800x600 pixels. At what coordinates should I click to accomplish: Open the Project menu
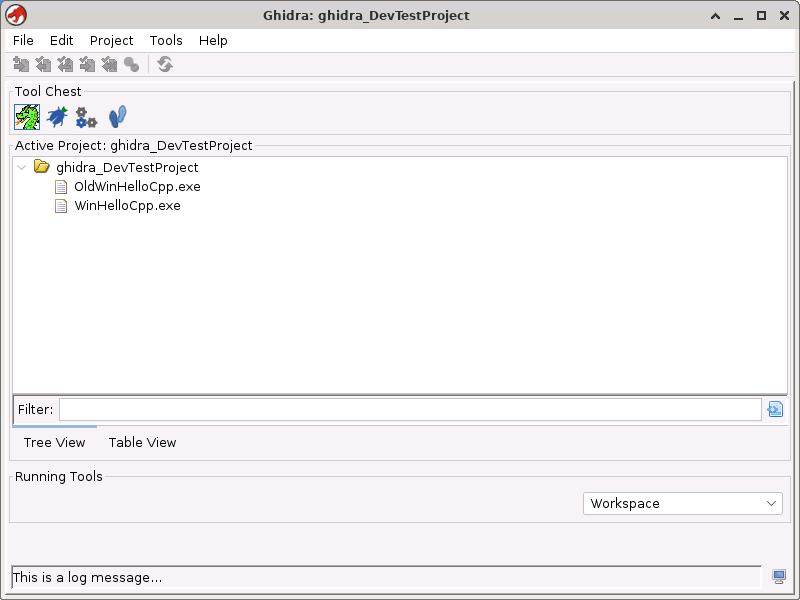coord(111,41)
